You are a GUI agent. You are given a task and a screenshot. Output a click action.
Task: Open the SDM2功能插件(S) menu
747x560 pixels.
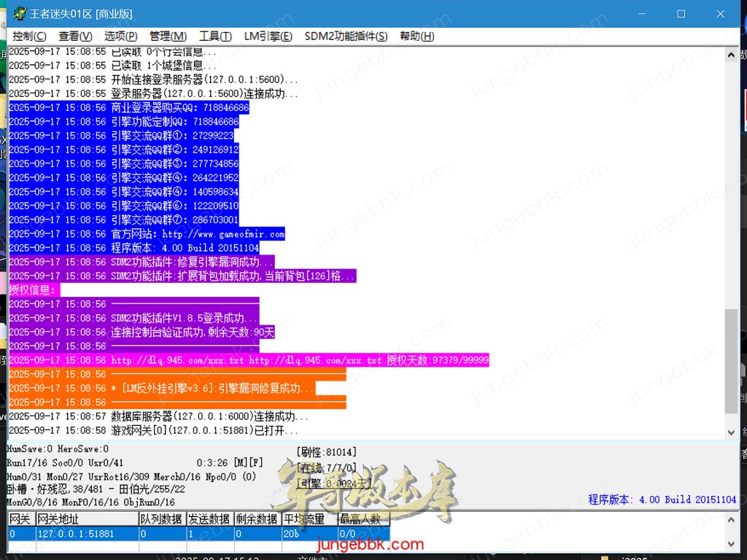click(x=346, y=36)
